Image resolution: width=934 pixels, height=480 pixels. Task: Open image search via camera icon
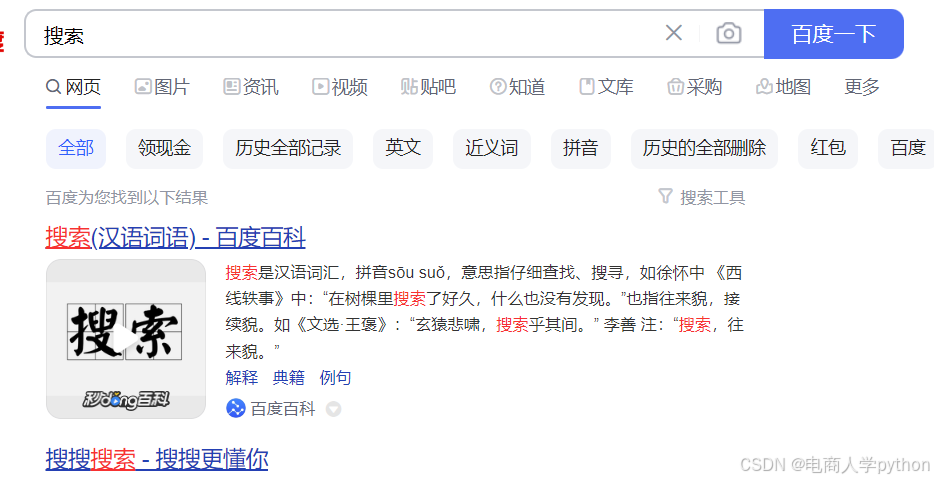tap(728, 33)
